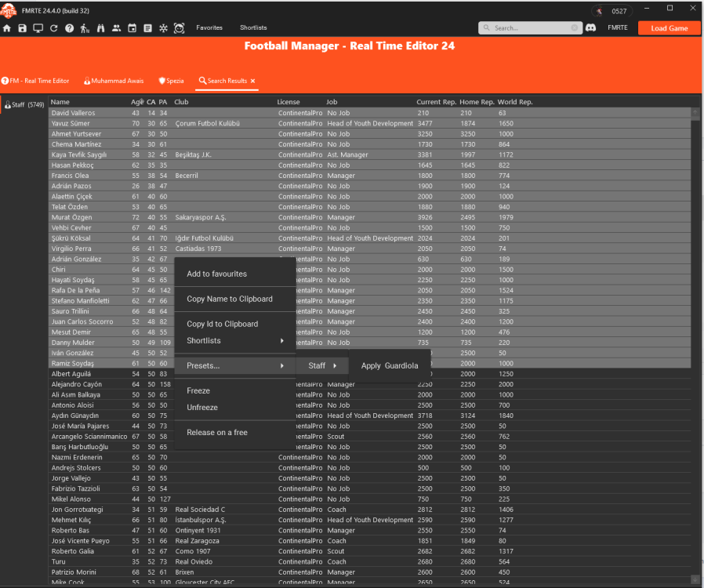Screen dimensions: 704x588
Task: Open the calendar icon in toolbar
Action: (x=132, y=28)
